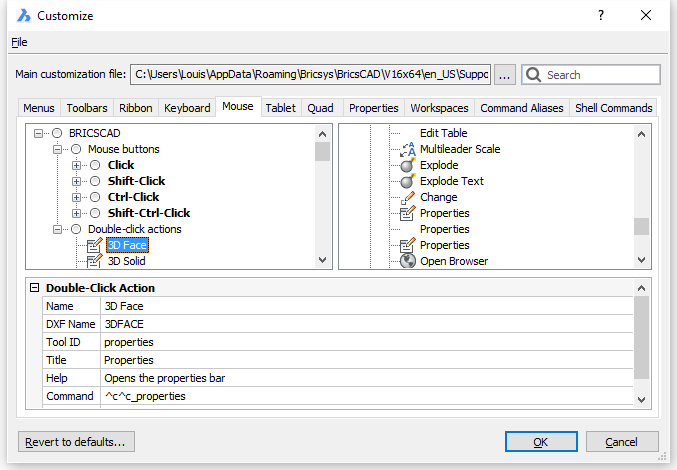Select the Ctrl-Click radio node

pyautogui.click(x=95, y=197)
